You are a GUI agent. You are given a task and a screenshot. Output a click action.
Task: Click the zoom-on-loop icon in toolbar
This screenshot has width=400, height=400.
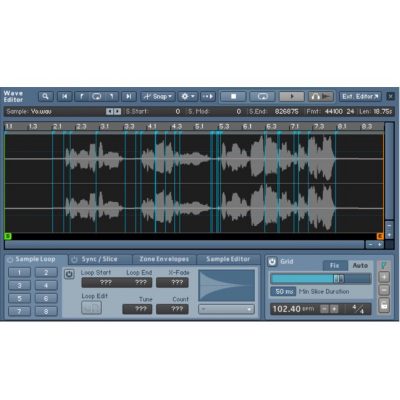[97, 97]
